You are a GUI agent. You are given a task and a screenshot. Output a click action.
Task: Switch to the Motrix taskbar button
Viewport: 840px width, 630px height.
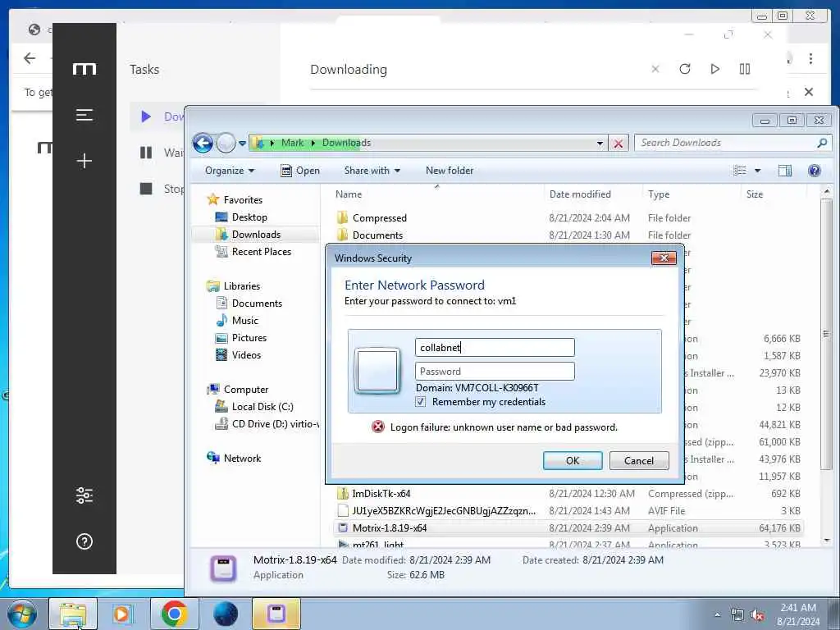(276, 614)
